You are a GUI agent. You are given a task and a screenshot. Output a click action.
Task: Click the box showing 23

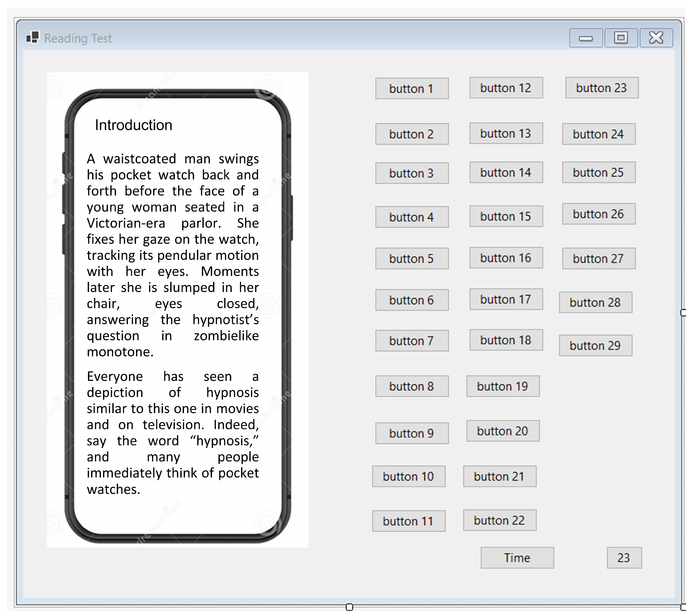pyautogui.click(x=624, y=558)
